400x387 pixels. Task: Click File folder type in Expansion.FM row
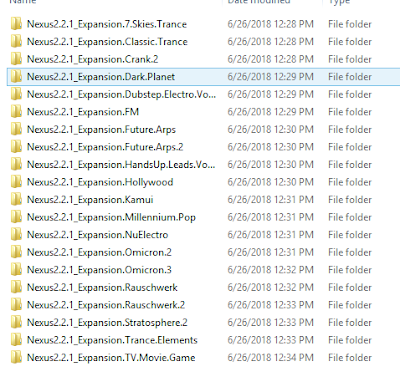(350, 112)
